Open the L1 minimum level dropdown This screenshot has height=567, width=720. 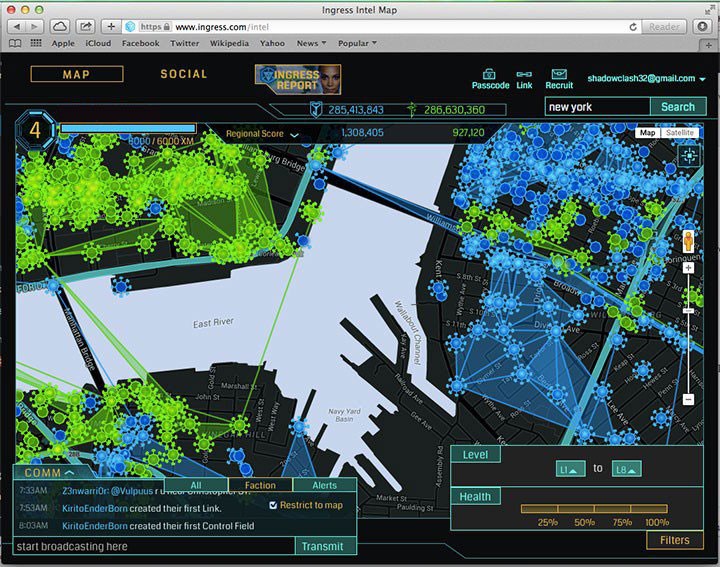coord(570,469)
